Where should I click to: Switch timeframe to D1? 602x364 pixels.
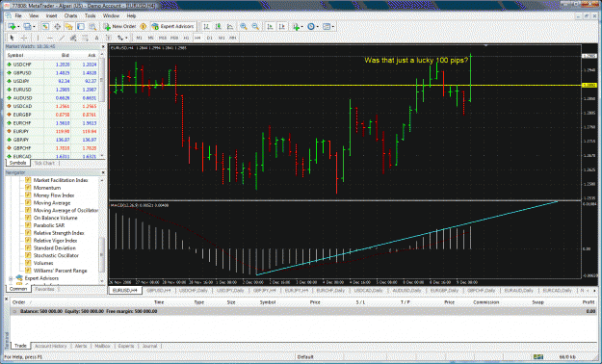pos(210,38)
